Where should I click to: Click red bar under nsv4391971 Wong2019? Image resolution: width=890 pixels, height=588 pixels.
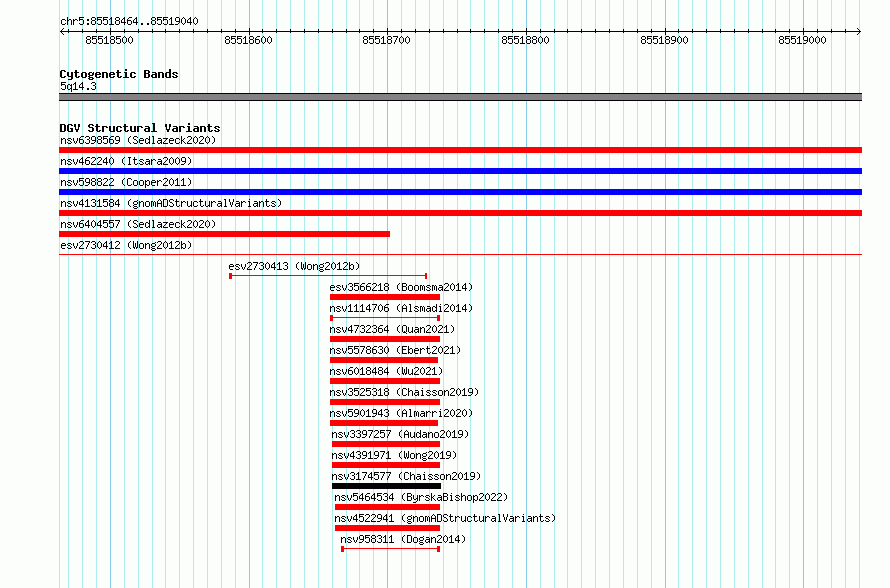click(x=386, y=465)
